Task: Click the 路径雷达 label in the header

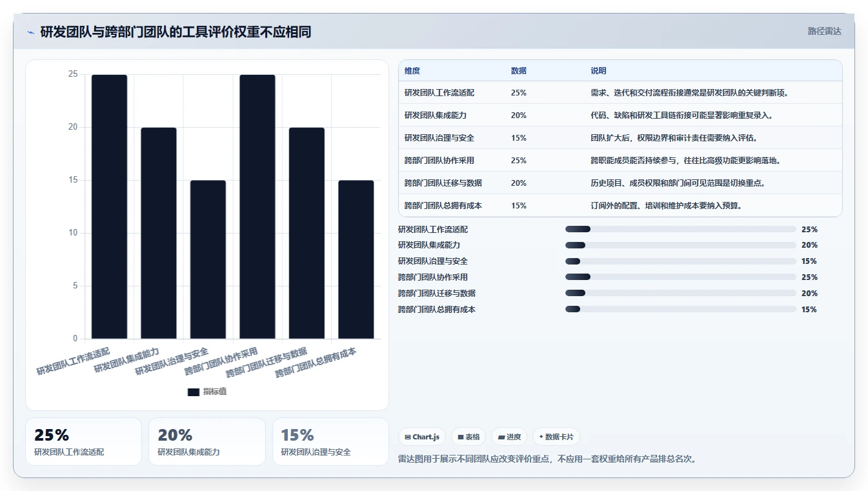Action: [x=824, y=31]
